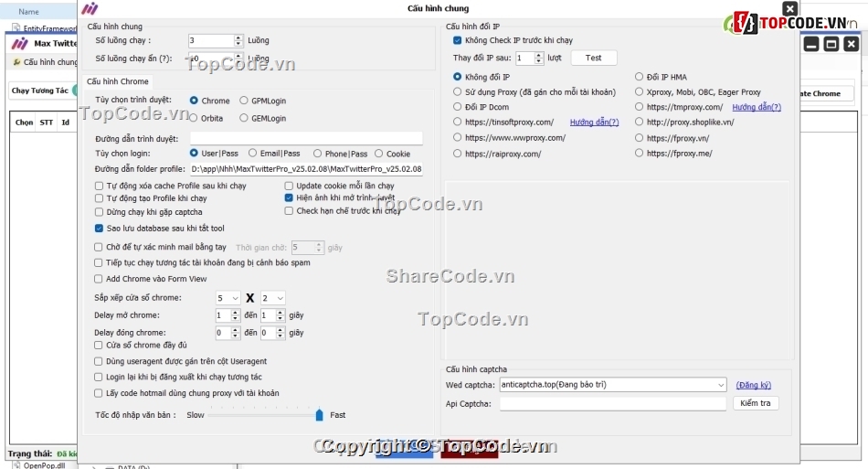Adjust Delay đóng chrome second value spinner
Screen dimensions: 868x469
tap(281, 333)
